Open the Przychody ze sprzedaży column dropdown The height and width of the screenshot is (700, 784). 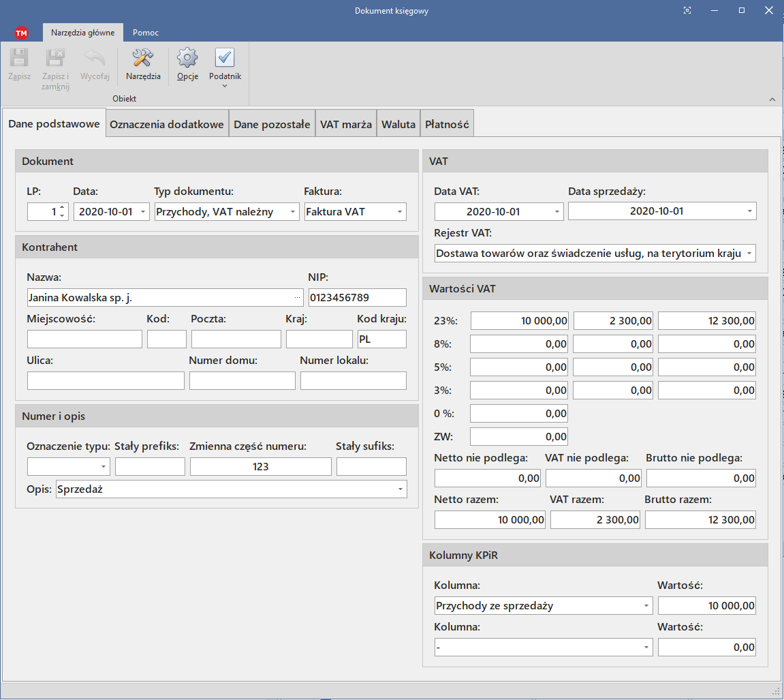[646, 605]
